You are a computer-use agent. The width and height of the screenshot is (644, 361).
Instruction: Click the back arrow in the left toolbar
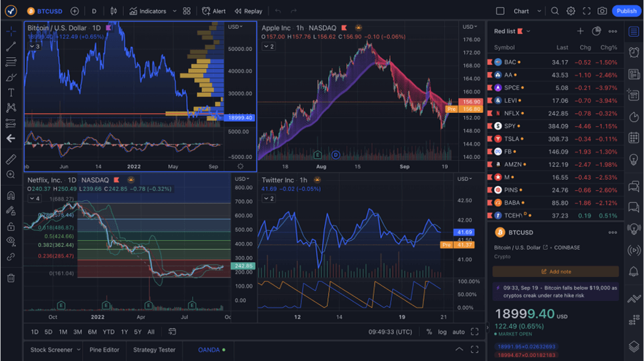(11, 139)
